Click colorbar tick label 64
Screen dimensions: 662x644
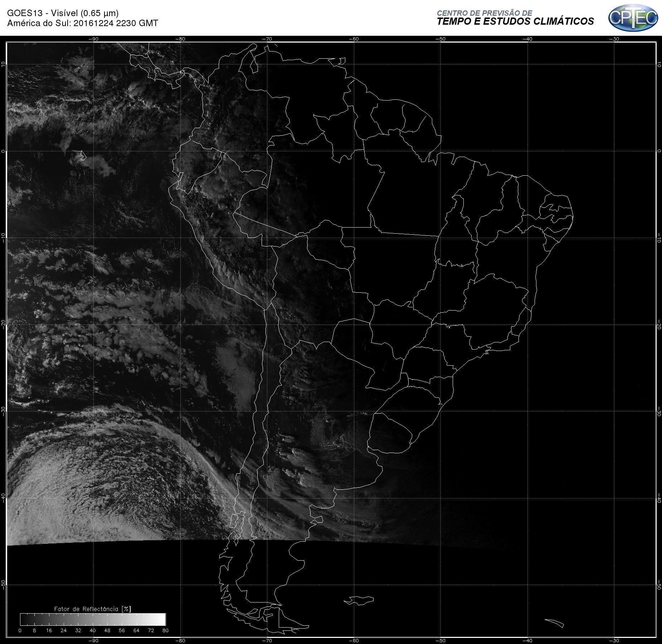point(136,630)
